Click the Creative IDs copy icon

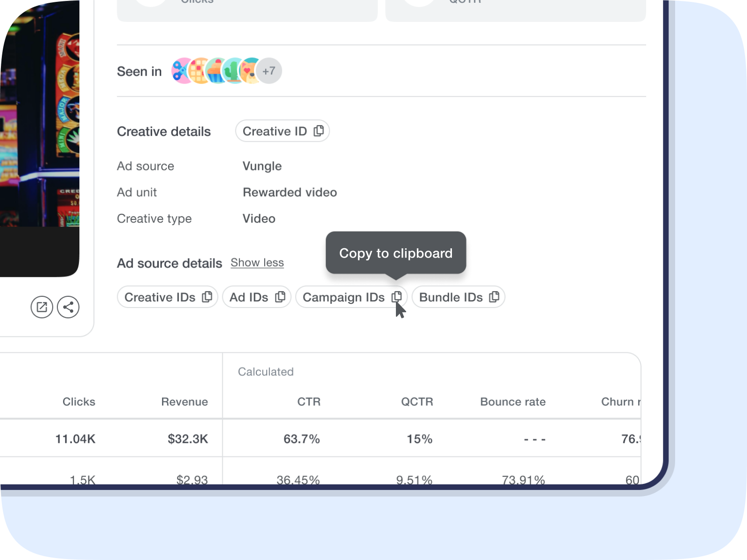pos(207,297)
